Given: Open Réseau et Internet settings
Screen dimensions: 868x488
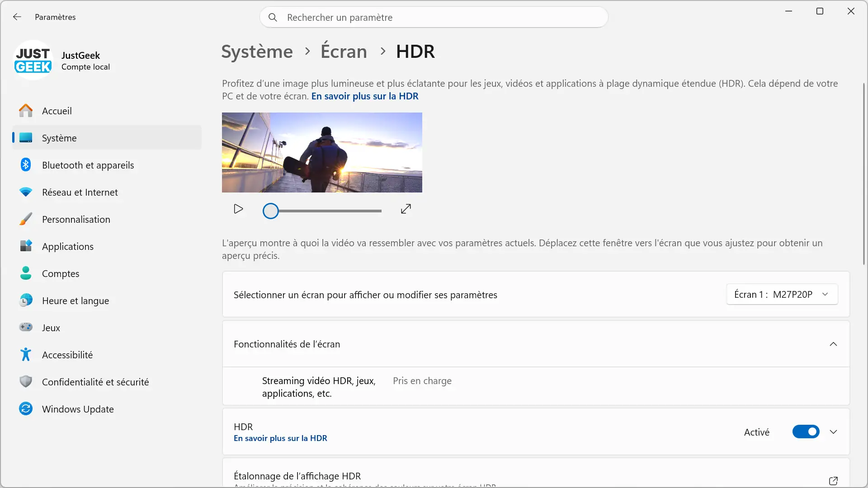Looking at the screenshot, I should click(107, 192).
